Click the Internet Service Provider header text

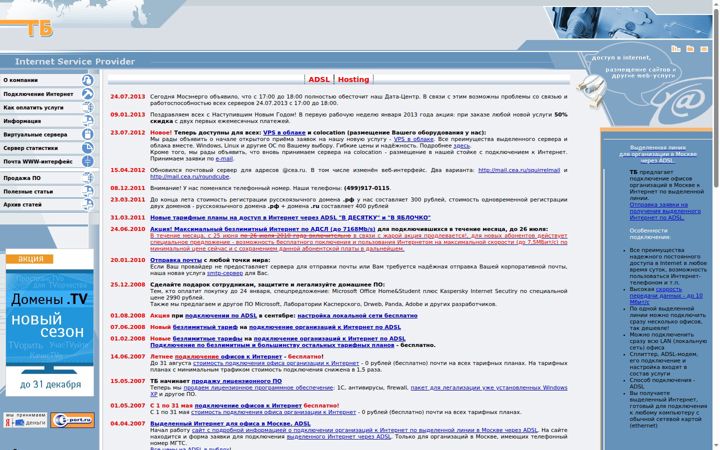point(75,62)
